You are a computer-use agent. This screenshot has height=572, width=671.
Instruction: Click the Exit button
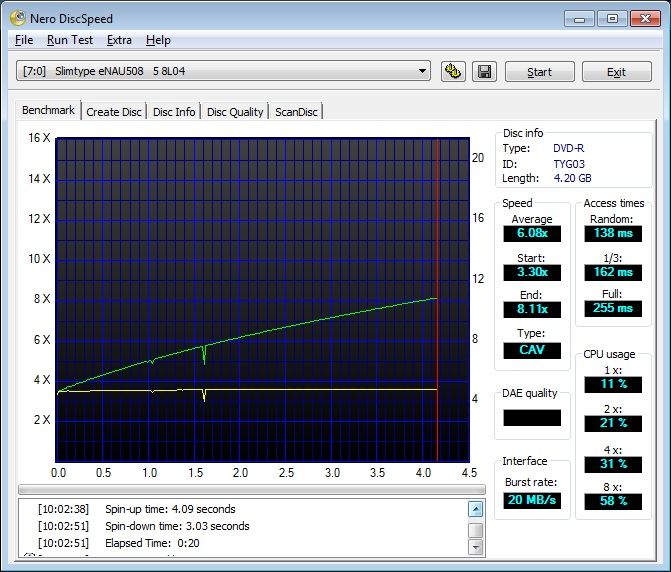coord(616,72)
